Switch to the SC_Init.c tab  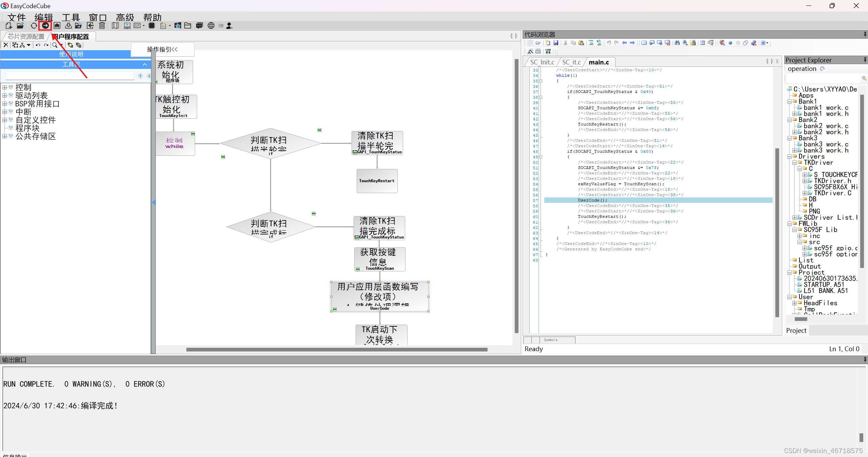tap(542, 62)
